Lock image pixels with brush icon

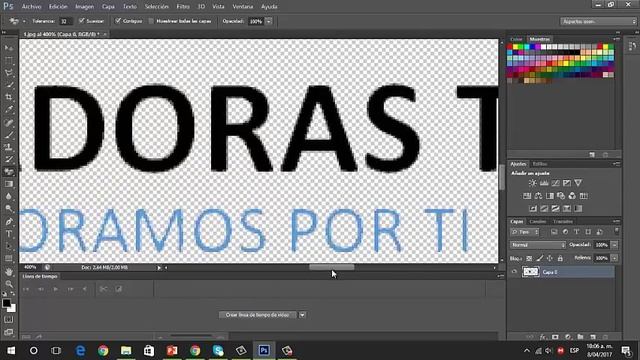540,258
